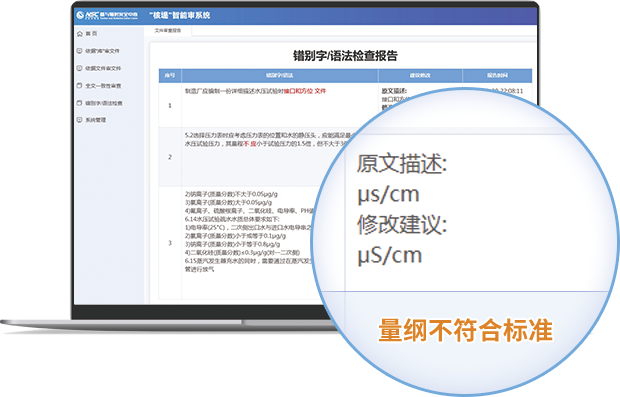Click the line starting 4)二氧化硅(质量分数)
This screenshot has height=397, width=620.
(x=242, y=252)
